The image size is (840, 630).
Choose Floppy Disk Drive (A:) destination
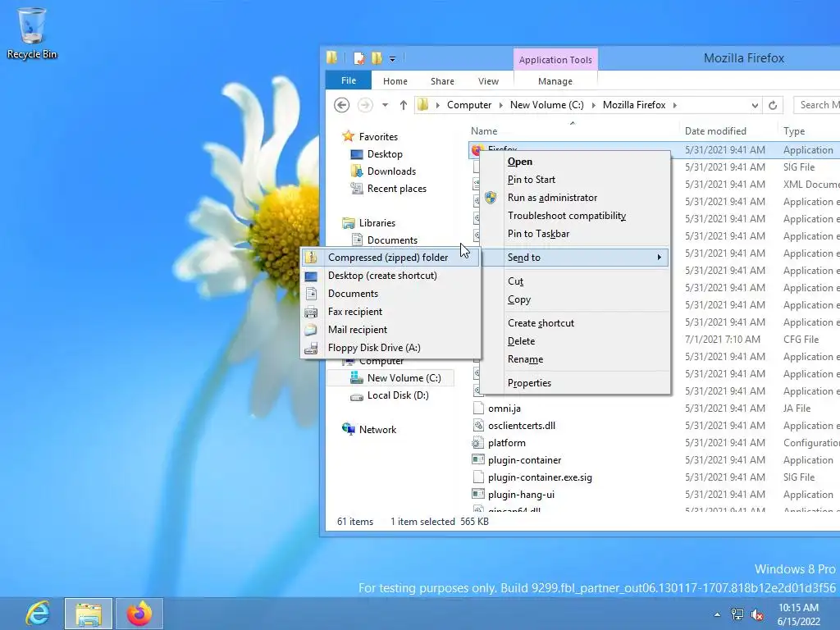pyautogui.click(x=390, y=348)
